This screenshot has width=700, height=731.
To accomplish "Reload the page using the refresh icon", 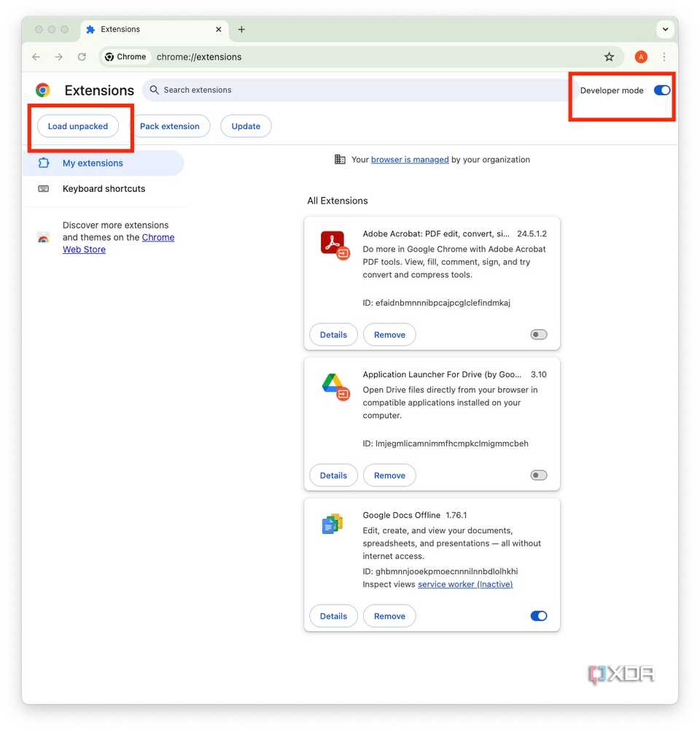I will [82, 56].
